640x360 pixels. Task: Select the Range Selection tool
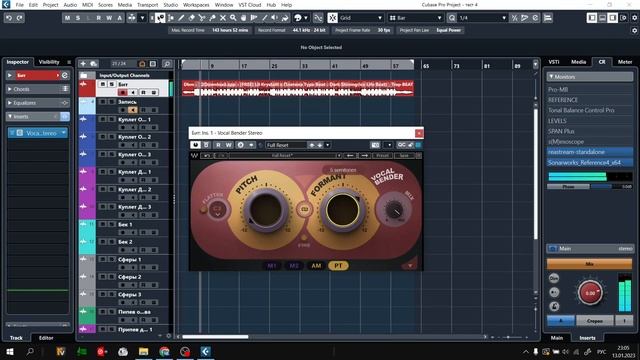[171, 18]
